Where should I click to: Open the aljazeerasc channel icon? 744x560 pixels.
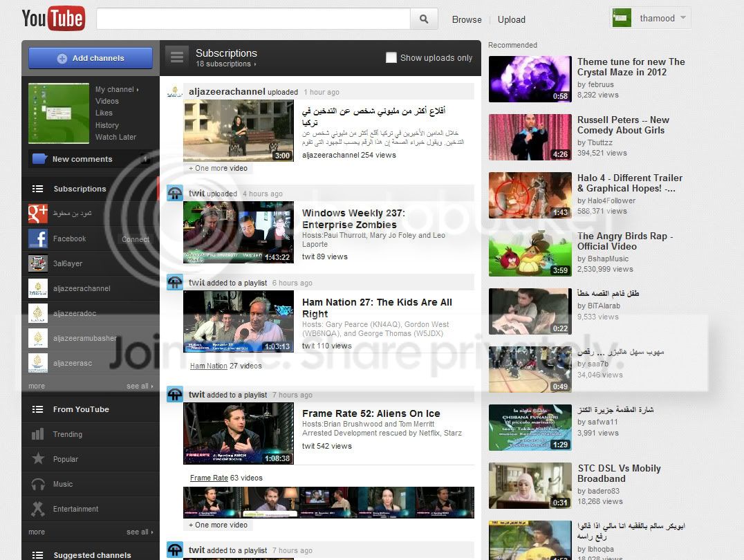pyautogui.click(x=37, y=363)
